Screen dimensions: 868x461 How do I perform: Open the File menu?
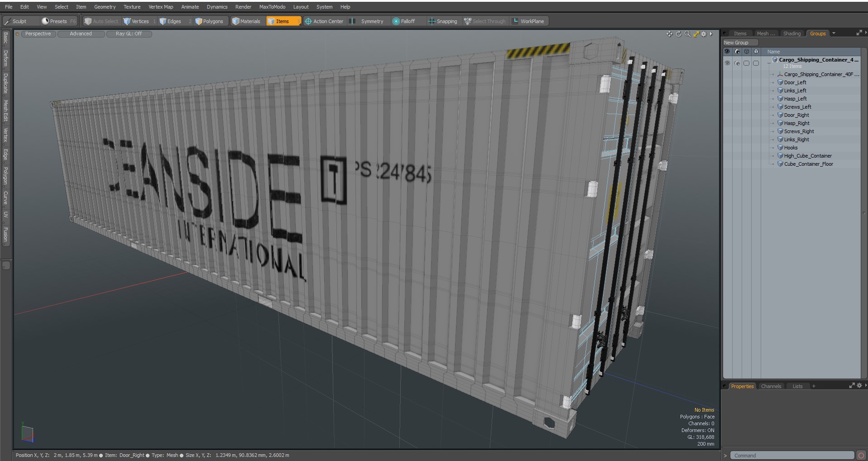tap(9, 7)
